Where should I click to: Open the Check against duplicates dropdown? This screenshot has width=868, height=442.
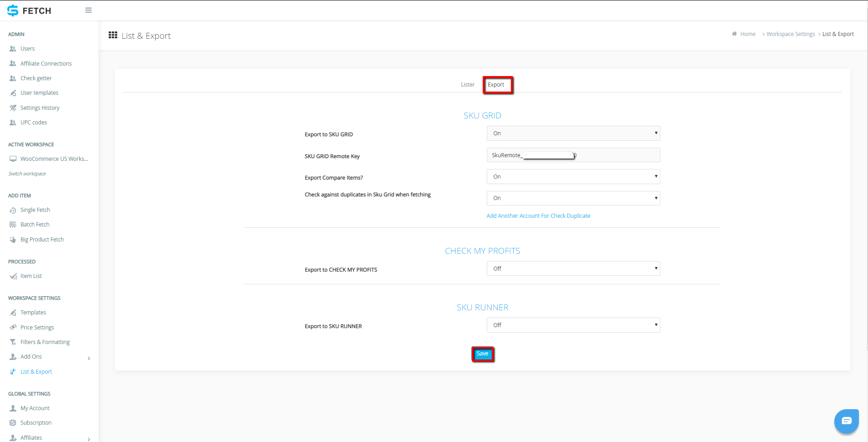[x=573, y=198]
